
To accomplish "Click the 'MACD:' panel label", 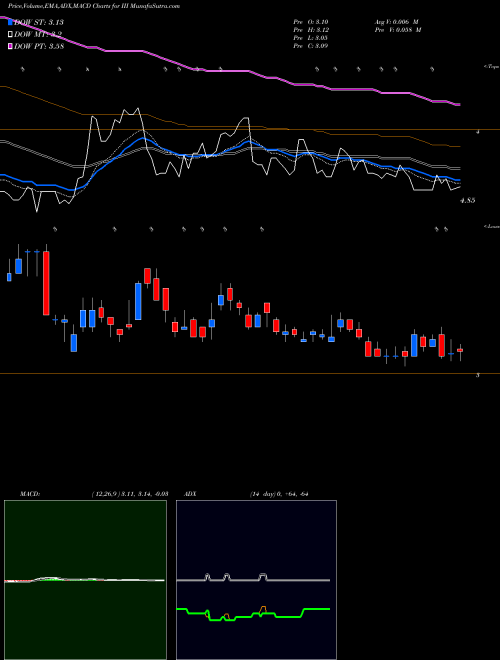I will click(x=30, y=494).
